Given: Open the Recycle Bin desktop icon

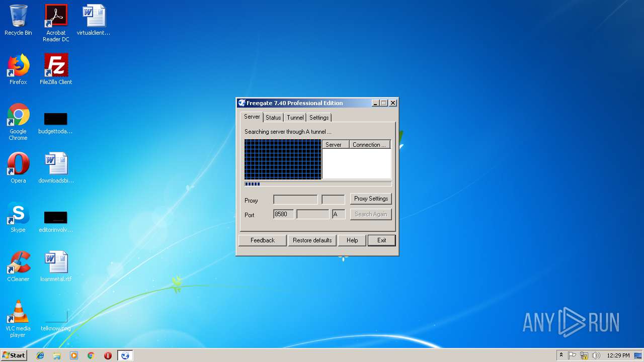Looking at the screenshot, I should coord(18,20).
